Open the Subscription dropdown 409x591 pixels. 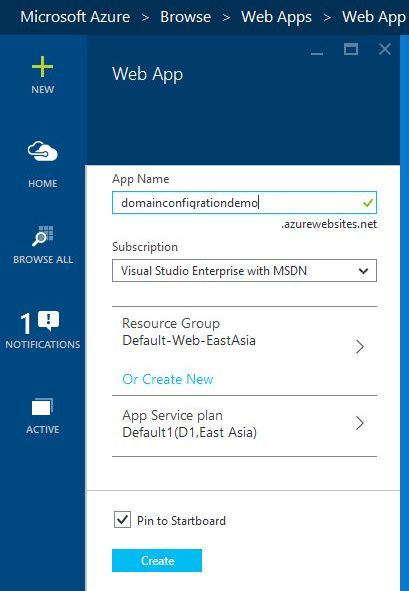(244, 271)
